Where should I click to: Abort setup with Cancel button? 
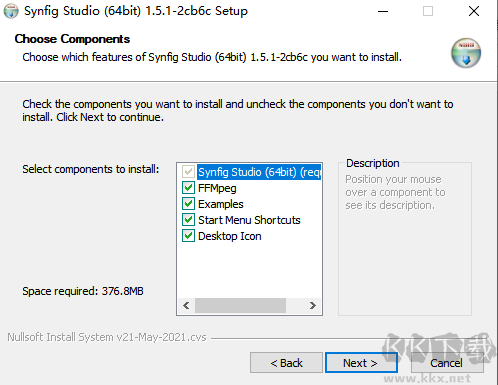pyautogui.click(x=446, y=363)
